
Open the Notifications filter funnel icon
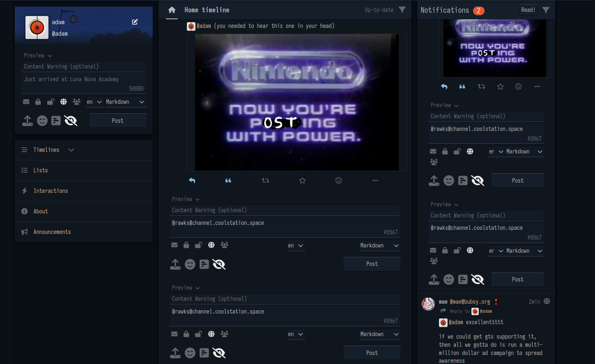[546, 10]
